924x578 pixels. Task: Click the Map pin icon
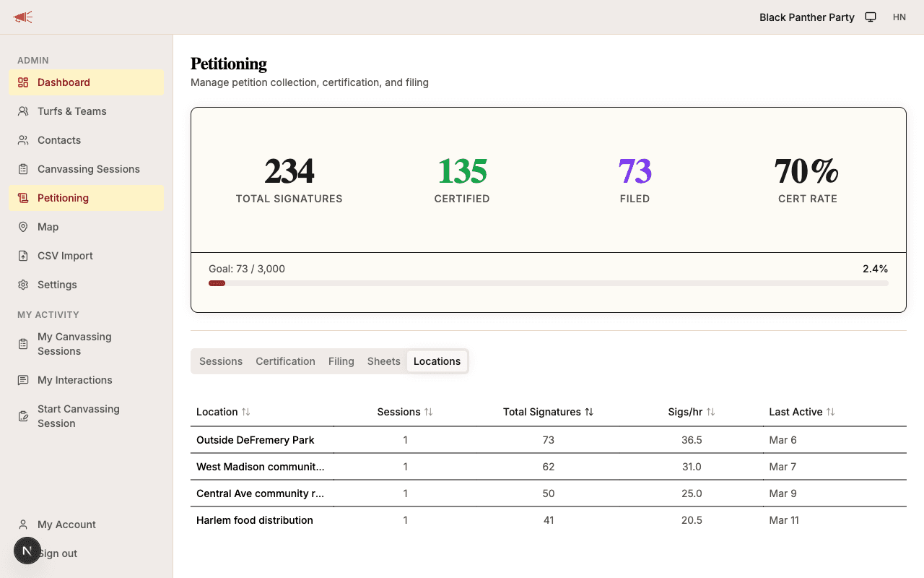[23, 227]
